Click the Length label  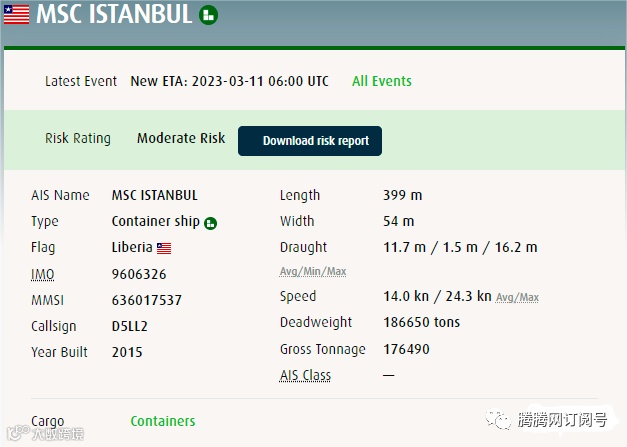(x=300, y=196)
